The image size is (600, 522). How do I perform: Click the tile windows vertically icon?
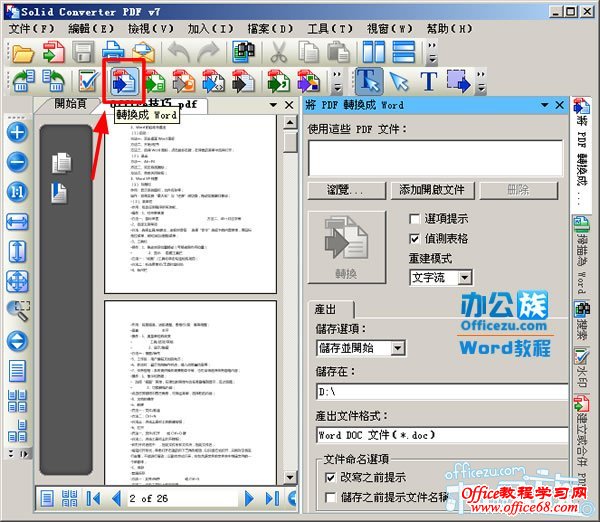click(374, 52)
